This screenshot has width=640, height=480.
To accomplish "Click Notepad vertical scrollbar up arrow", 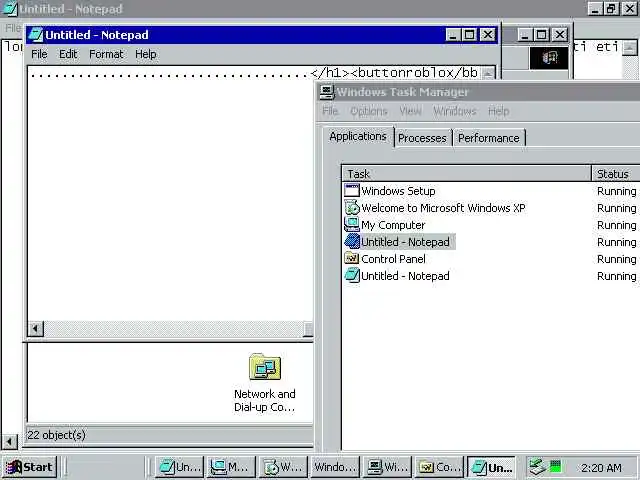I will coord(487,73).
